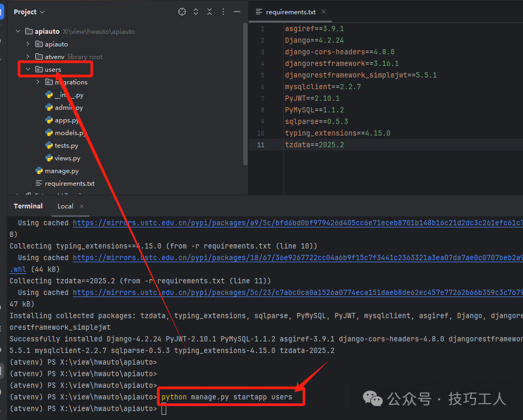The height and width of the screenshot is (420, 523).
Task: Select the Local terminal tab
Action: tap(65, 206)
